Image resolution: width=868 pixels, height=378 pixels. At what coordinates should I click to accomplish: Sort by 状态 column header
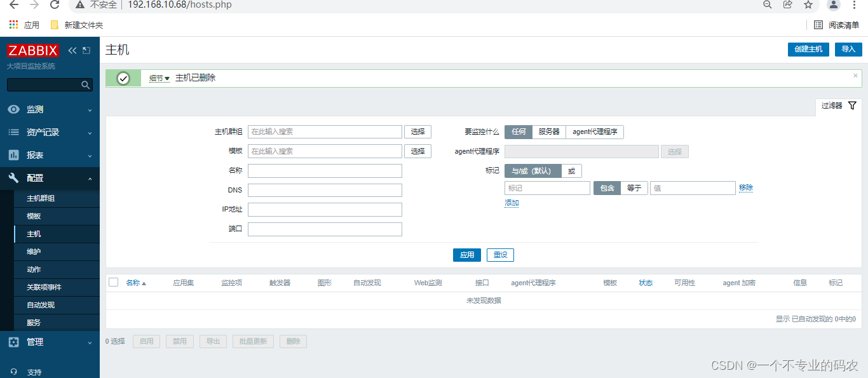coord(646,283)
